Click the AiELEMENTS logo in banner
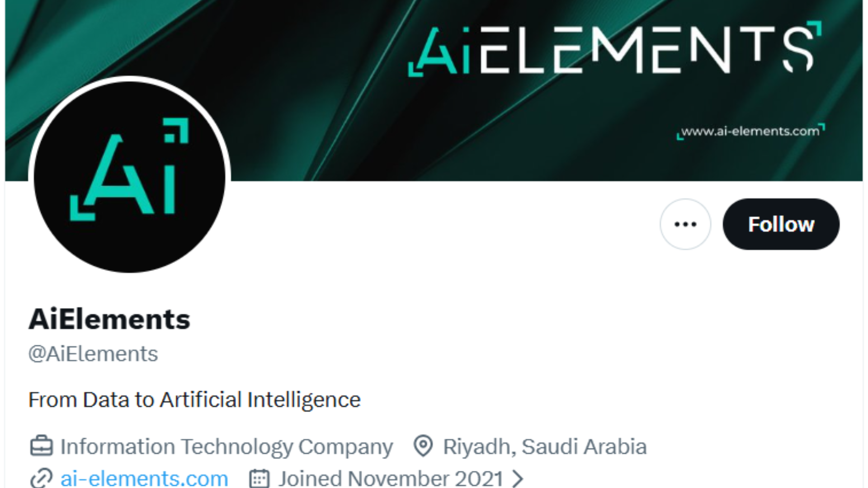 pos(615,48)
